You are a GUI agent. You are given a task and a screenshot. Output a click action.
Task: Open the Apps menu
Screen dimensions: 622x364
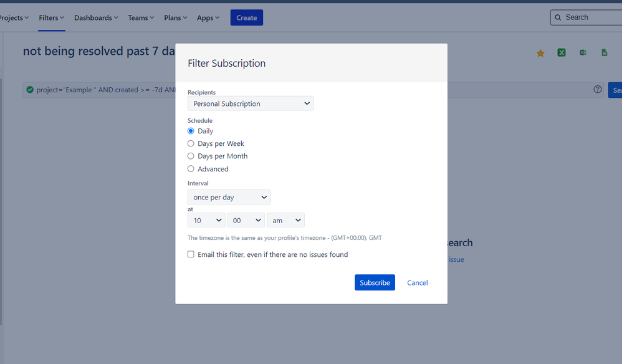pyautogui.click(x=208, y=18)
